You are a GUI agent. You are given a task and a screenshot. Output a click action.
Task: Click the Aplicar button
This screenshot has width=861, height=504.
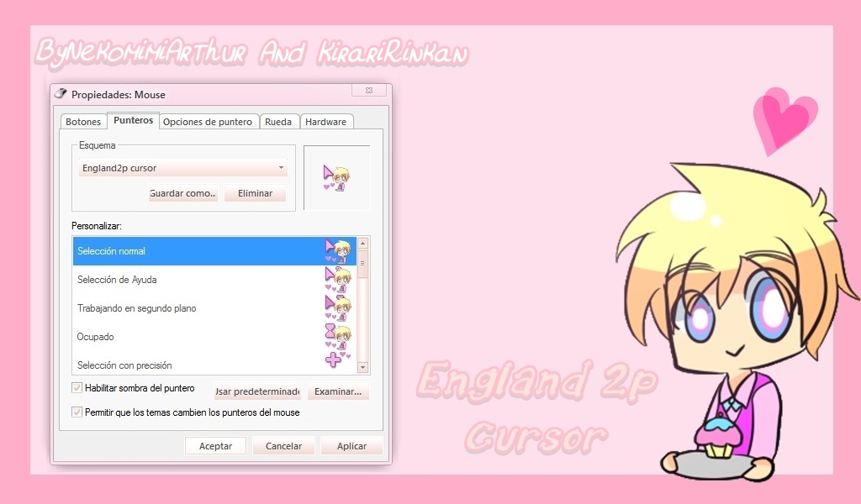point(351,446)
